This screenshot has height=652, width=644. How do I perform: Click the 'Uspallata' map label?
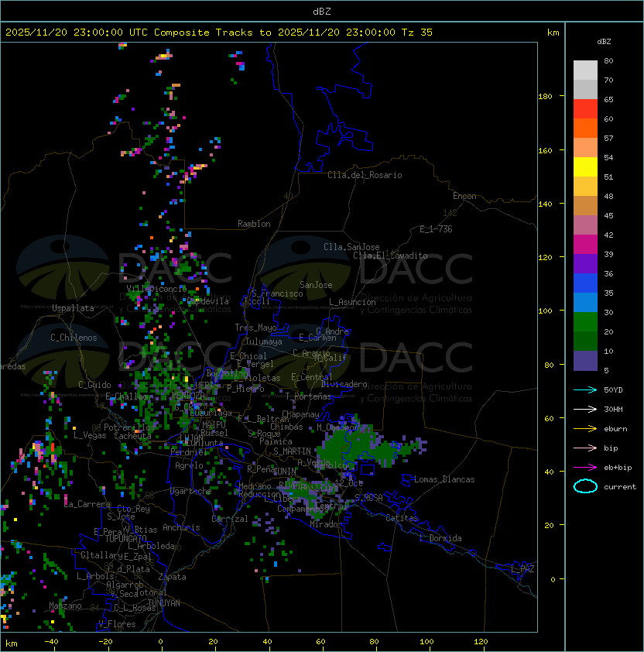(x=73, y=308)
